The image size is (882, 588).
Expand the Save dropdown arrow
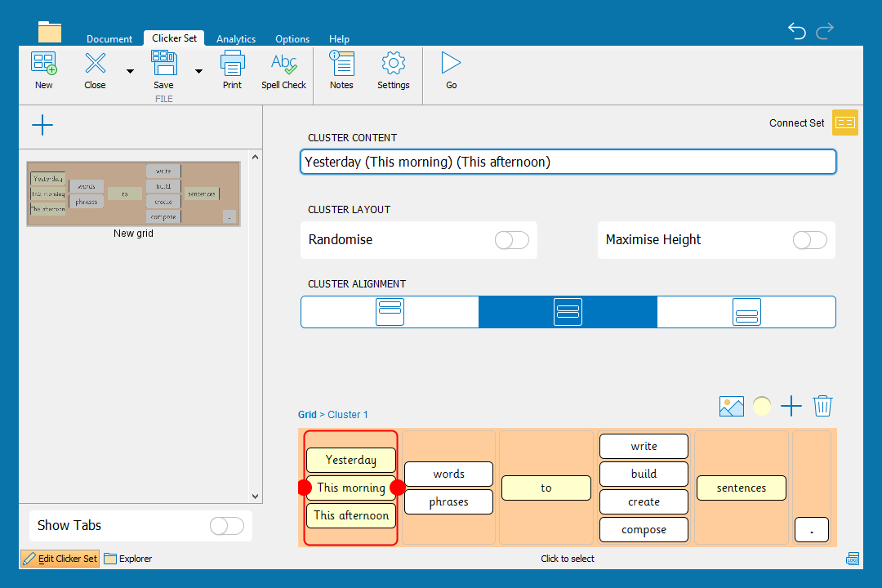click(198, 71)
